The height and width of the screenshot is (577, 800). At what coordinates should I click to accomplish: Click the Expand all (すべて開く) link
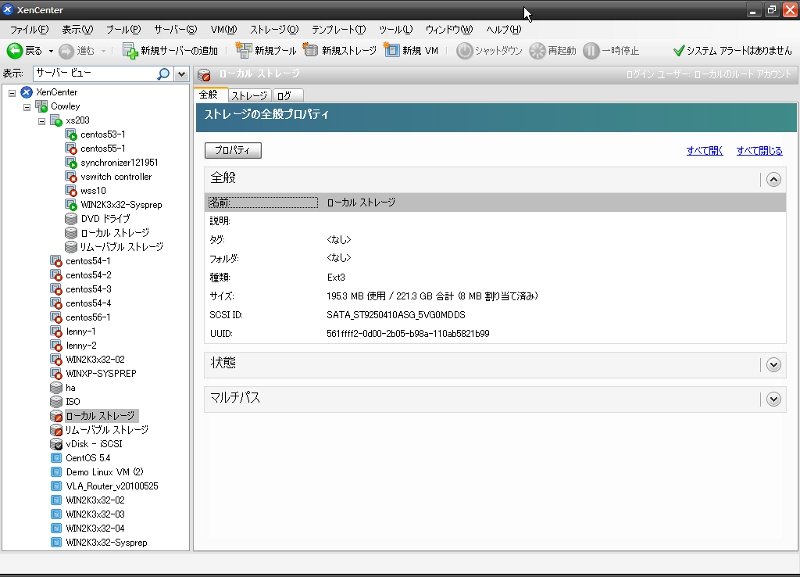tap(705, 150)
